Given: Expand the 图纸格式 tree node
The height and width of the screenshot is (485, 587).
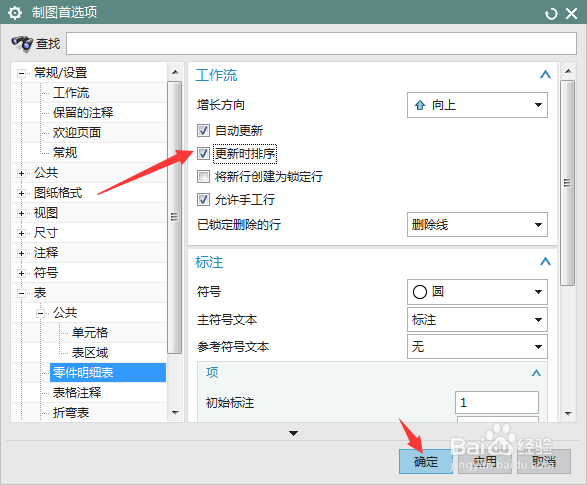Looking at the screenshot, I should [21, 193].
